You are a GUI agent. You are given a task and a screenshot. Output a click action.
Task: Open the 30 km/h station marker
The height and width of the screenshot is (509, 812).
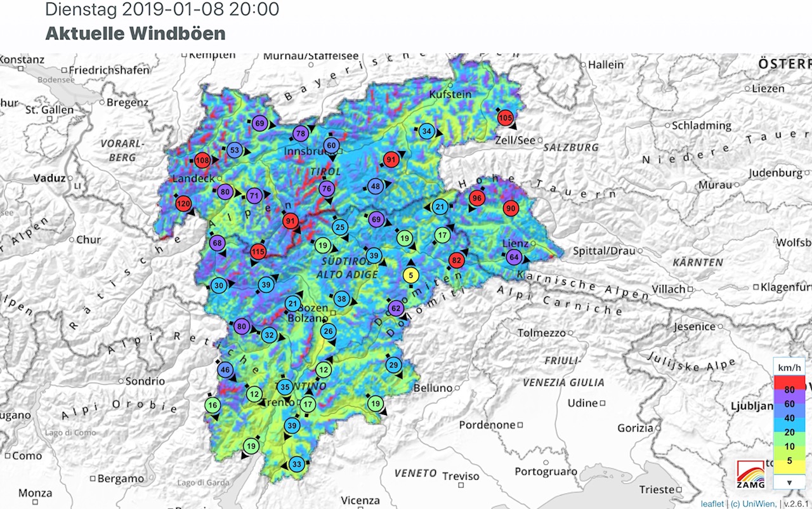tap(219, 286)
